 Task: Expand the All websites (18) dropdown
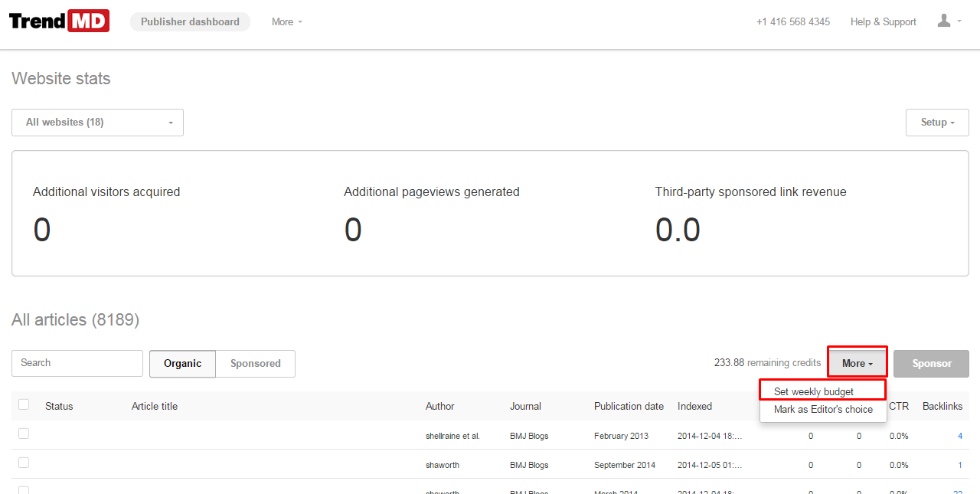pos(97,123)
